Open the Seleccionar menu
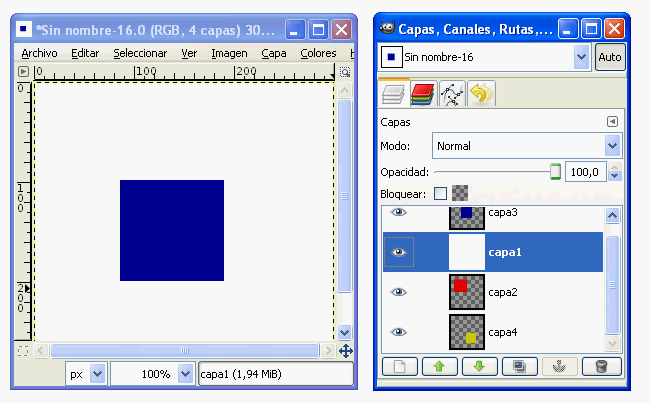Image resolution: width=650 pixels, height=403 pixels. (140, 53)
